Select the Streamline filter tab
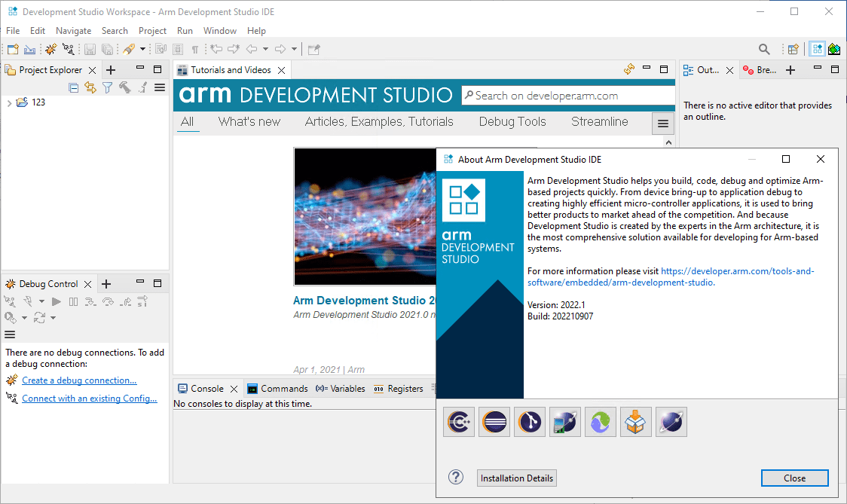The width and height of the screenshot is (847, 504). (600, 121)
